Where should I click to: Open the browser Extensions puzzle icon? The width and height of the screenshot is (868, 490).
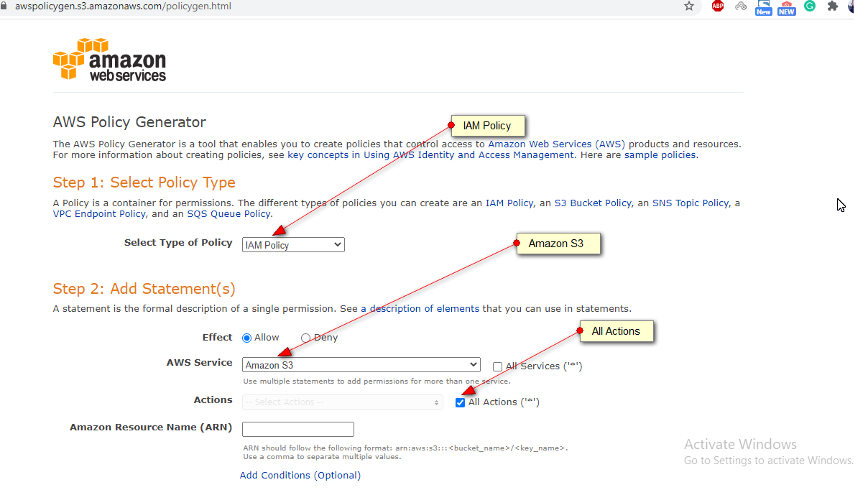point(832,6)
